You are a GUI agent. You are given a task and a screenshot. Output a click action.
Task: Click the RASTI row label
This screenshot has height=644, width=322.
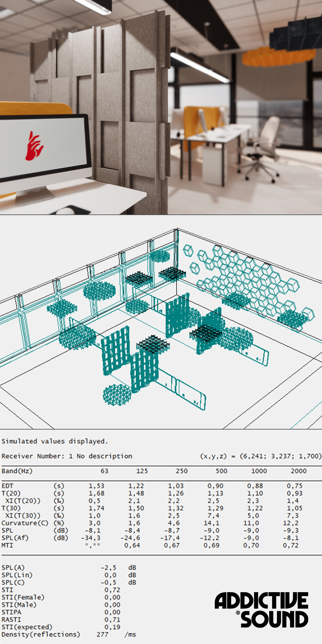(x=11, y=620)
